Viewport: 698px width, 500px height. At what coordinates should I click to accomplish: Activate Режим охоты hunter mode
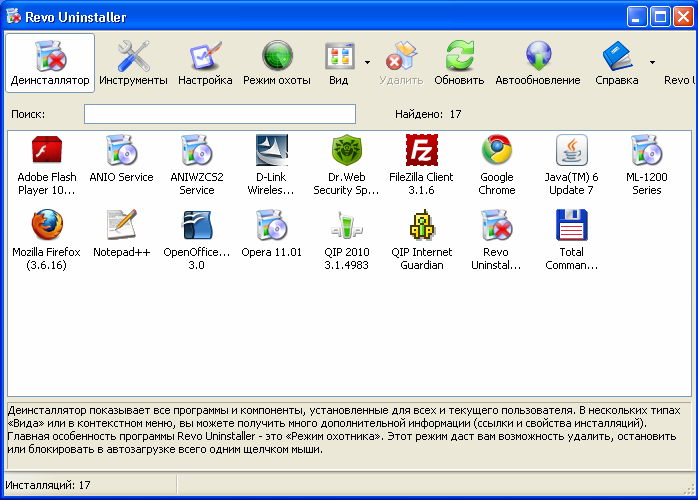pyautogui.click(x=276, y=63)
